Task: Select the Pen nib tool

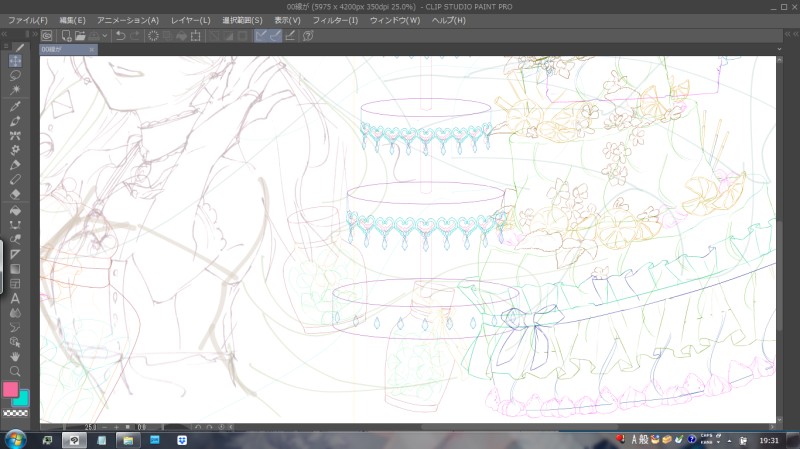Action: click(15, 121)
